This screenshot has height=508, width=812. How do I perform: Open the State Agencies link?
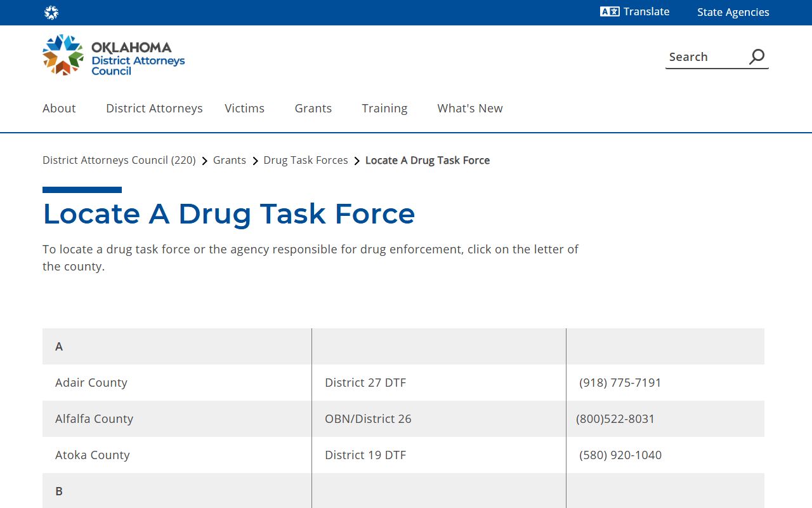point(733,12)
